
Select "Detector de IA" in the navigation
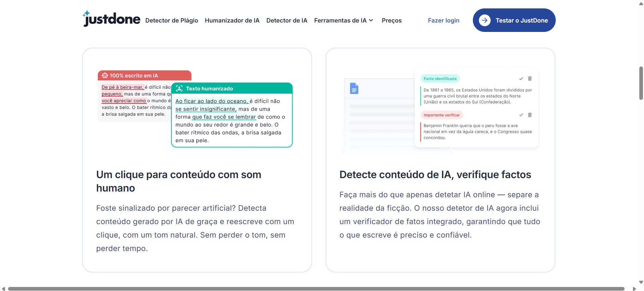(287, 20)
